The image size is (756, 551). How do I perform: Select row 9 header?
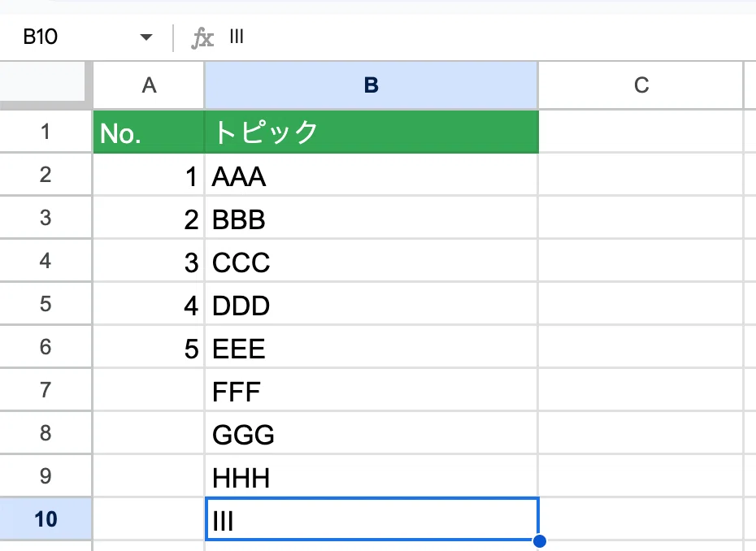tap(46, 475)
